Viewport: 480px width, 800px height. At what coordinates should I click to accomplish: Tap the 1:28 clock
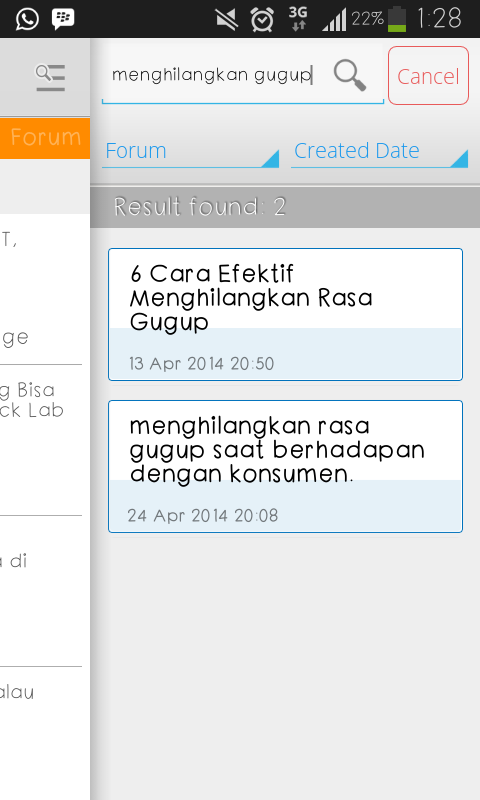[x=439, y=19]
